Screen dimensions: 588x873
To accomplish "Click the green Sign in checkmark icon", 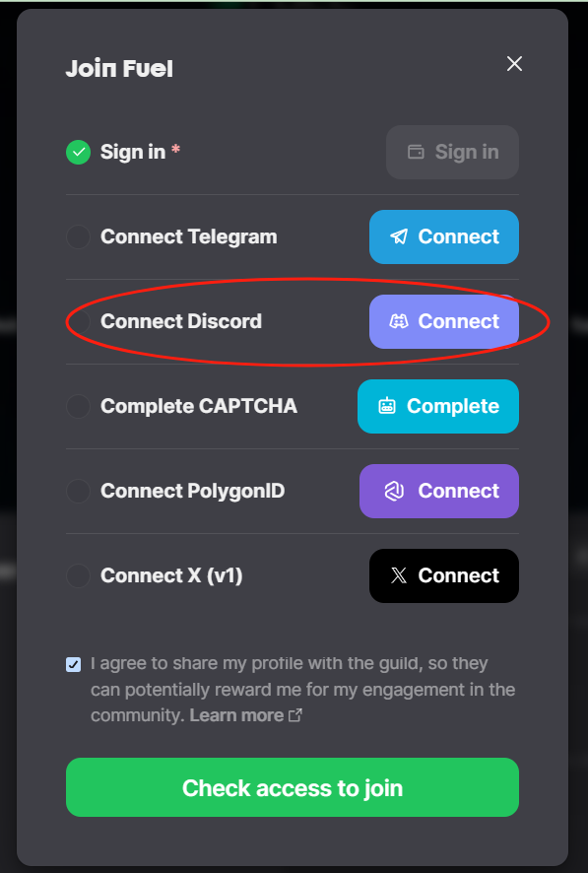I will (x=79, y=152).
